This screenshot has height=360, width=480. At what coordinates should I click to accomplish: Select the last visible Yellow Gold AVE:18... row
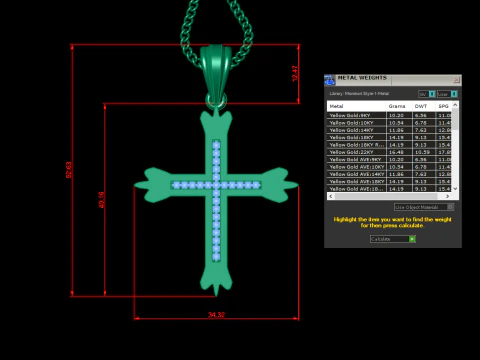[389, 189]
